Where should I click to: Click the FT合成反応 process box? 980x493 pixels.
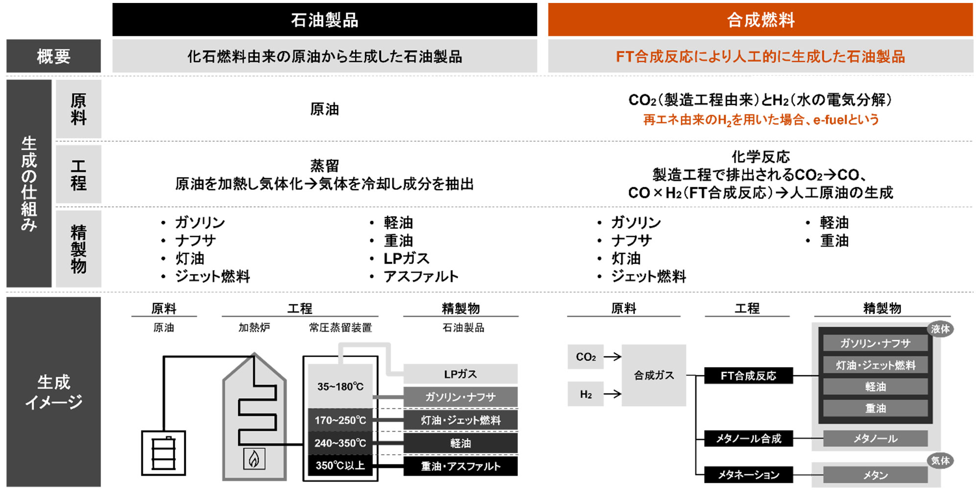click(x=748, y=376)
